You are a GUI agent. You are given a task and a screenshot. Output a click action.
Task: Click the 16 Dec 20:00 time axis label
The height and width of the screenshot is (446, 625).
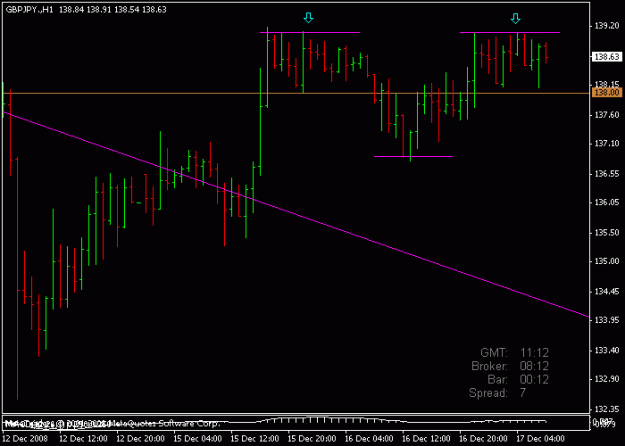pos(483,438)
